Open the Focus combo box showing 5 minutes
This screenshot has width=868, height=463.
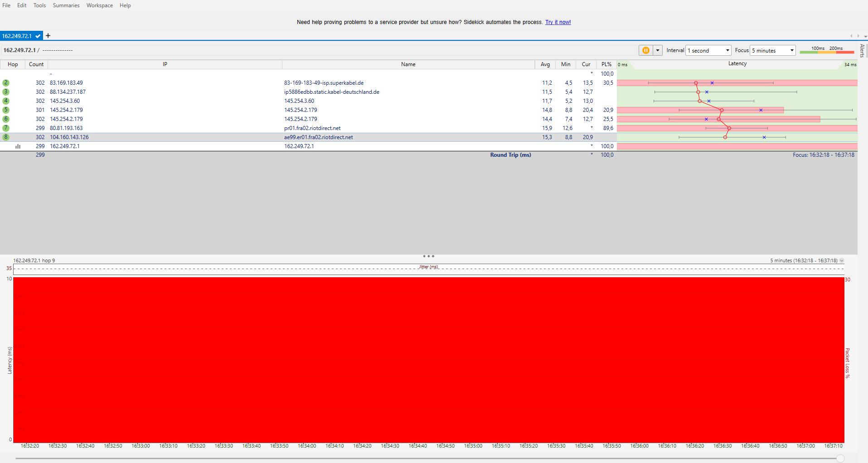[x=773, y=50]
